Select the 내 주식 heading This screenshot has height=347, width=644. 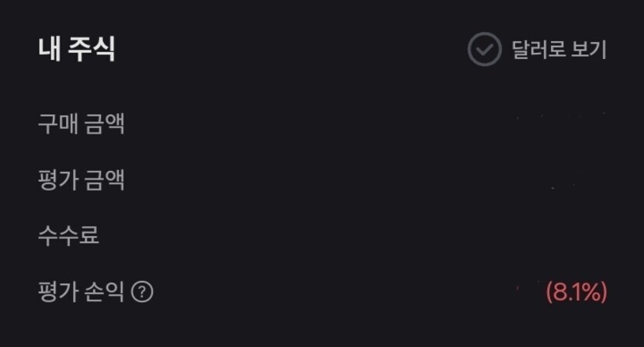[77, 50]
